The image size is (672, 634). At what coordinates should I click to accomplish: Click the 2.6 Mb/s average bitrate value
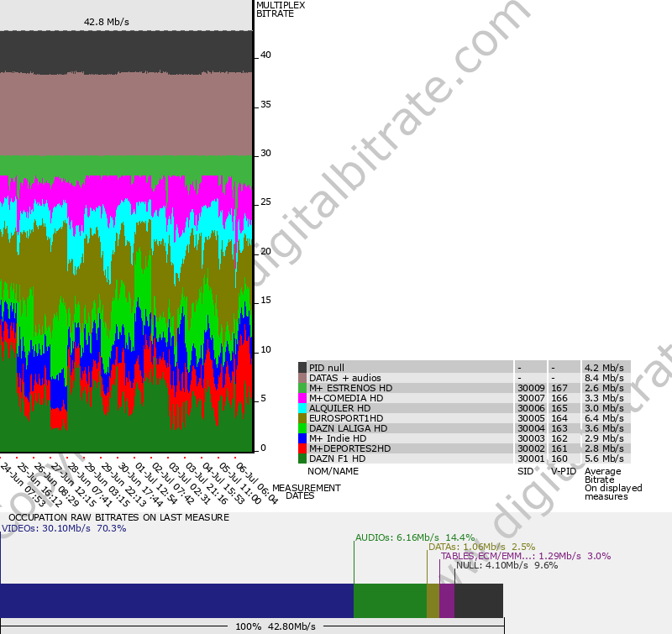tap(604, 388)
